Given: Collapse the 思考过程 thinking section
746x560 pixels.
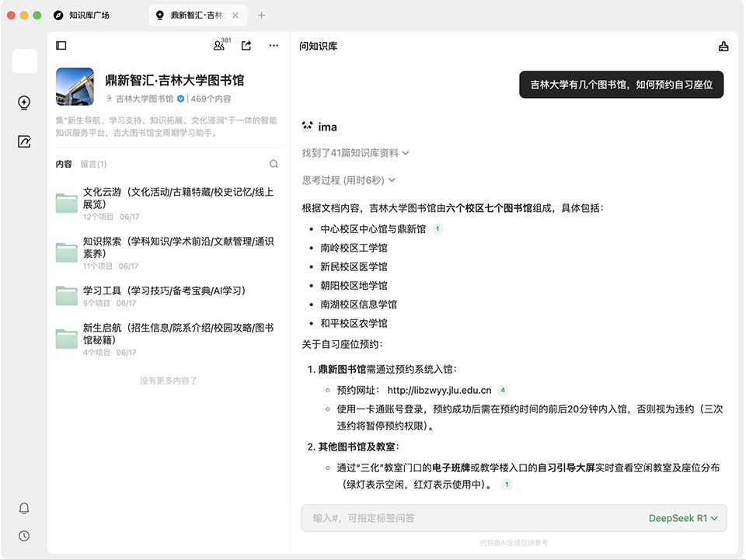Looking at the screenshot, I should pyautogui.click(x=348, y=180).
